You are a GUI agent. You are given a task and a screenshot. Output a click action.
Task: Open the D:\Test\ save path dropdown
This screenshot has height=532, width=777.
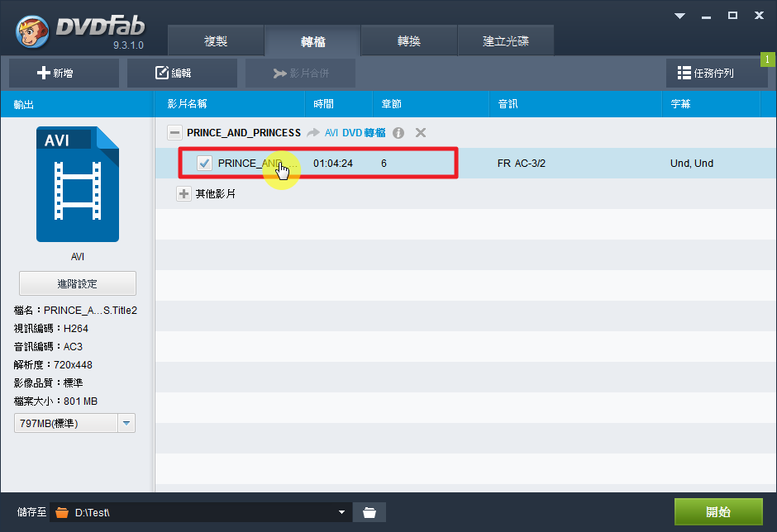click(341, 512)
